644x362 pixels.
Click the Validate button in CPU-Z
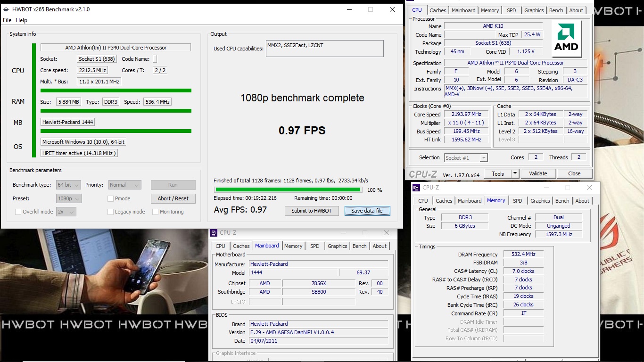[x=538, y=173]
